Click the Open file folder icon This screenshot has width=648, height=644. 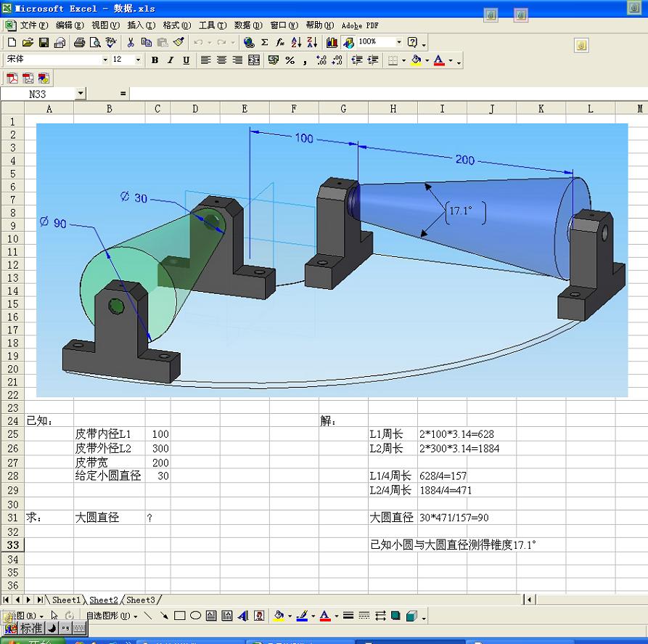click(28, 42)
